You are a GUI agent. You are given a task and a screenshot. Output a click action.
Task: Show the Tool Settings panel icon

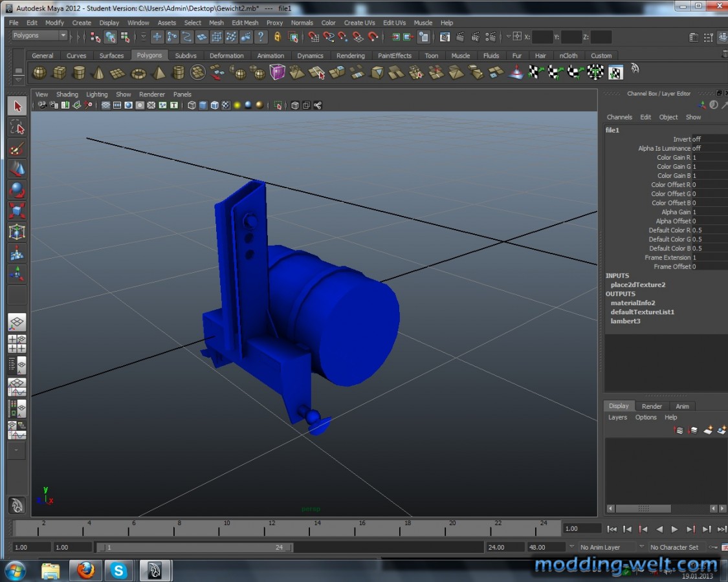[708, 37]
